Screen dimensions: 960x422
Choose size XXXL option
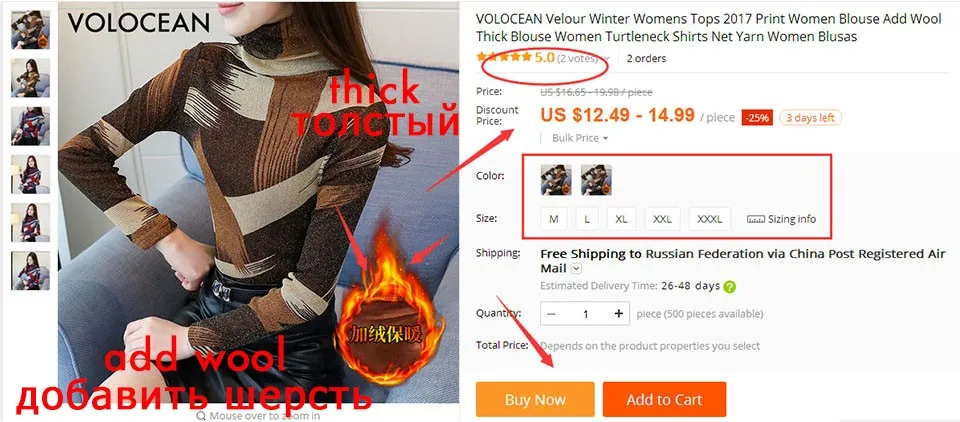tap(710, 219)
